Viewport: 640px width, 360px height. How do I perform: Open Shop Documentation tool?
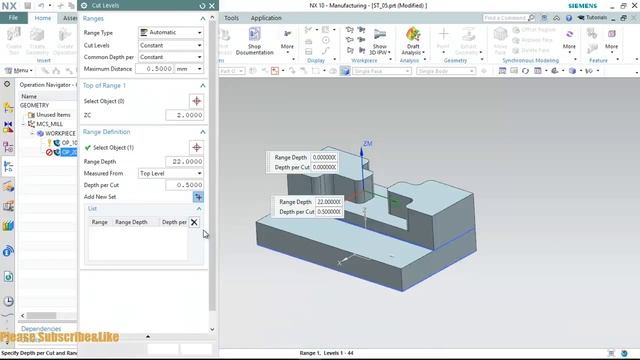pyautogui.click(x=254, y=41)
